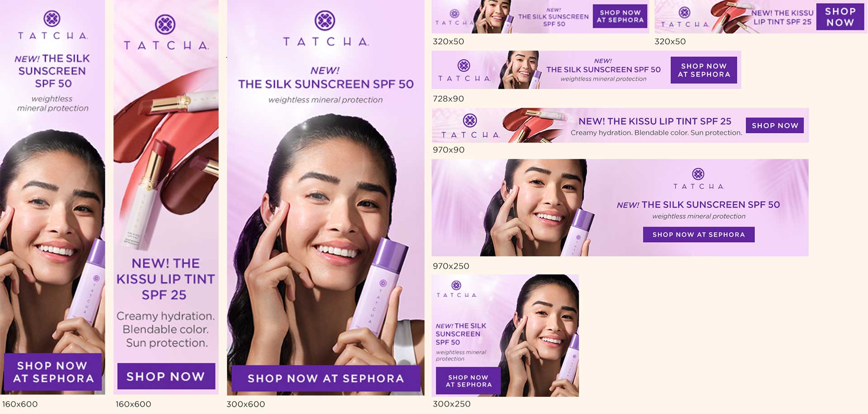Click Shop Now at Sephora in 728x90 banner
The width and height of the screenshot is (868, 414).
(704, 70)
